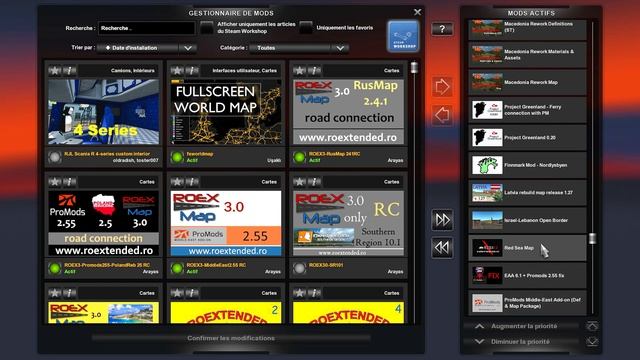Open info for the fsworldmap mod

point(192,71)
